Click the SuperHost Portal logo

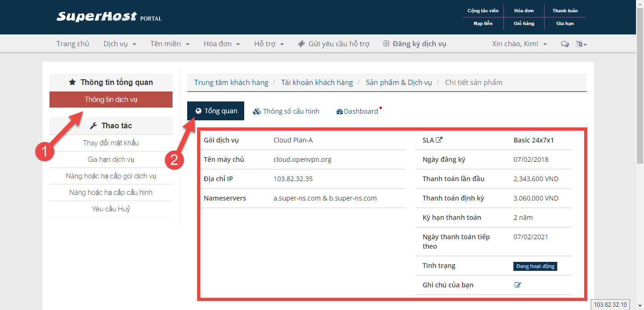point(109,17)
